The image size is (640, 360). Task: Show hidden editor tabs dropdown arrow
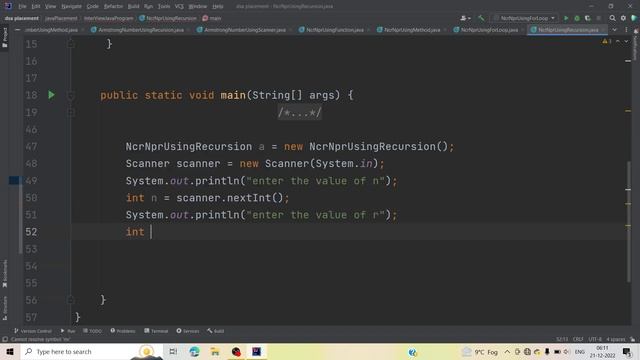click(614, 30)
